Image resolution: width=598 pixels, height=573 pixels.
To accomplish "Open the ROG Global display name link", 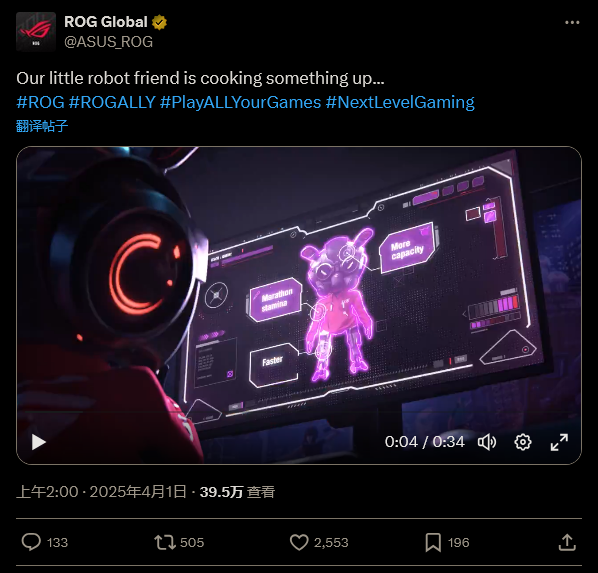I will pyautogui.click(x=106, y=22).
